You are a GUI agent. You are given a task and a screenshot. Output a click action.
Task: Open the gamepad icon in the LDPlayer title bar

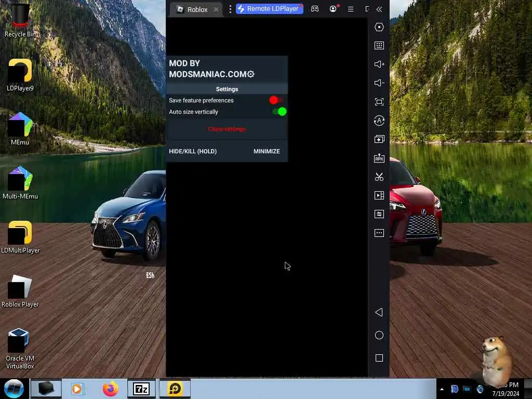click(315, 9)
